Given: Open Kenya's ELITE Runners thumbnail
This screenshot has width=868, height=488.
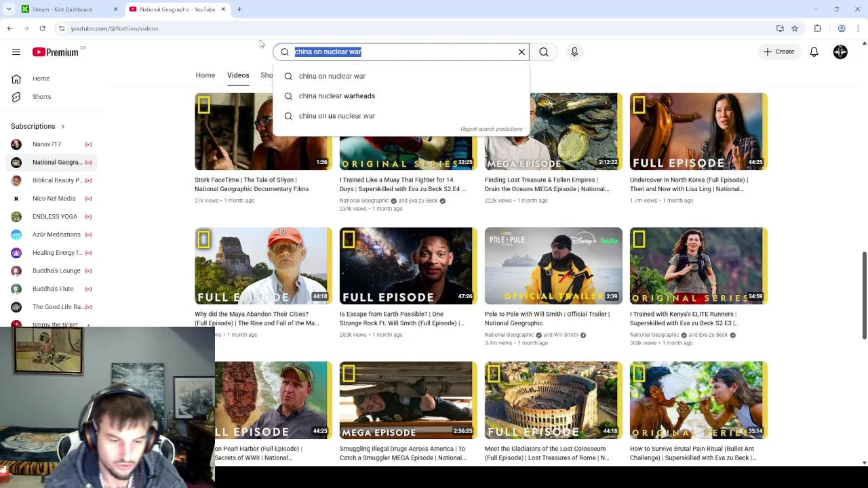Looking at the screenshot, I should [698, 266].
